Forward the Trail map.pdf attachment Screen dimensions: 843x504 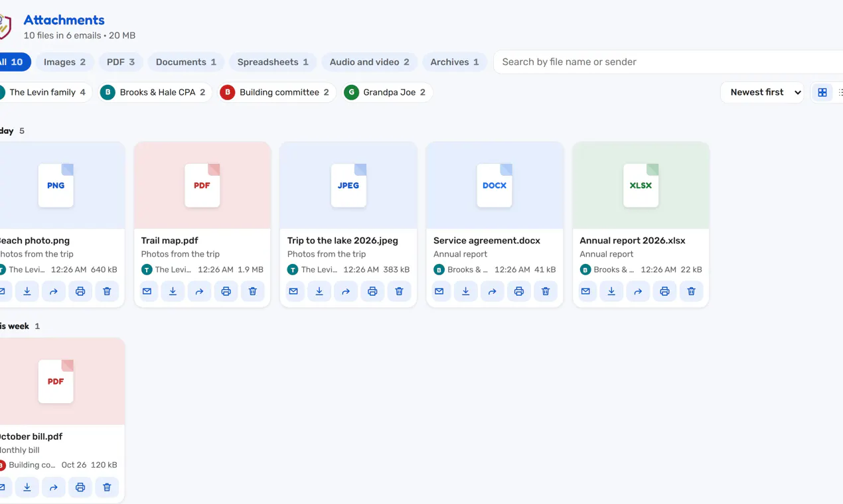tap(200, 291)
